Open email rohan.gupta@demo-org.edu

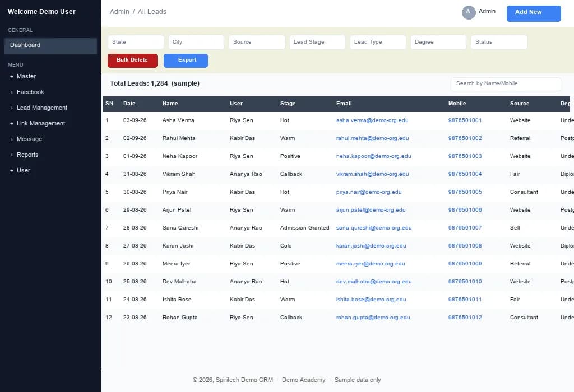[x=373, y=318]
